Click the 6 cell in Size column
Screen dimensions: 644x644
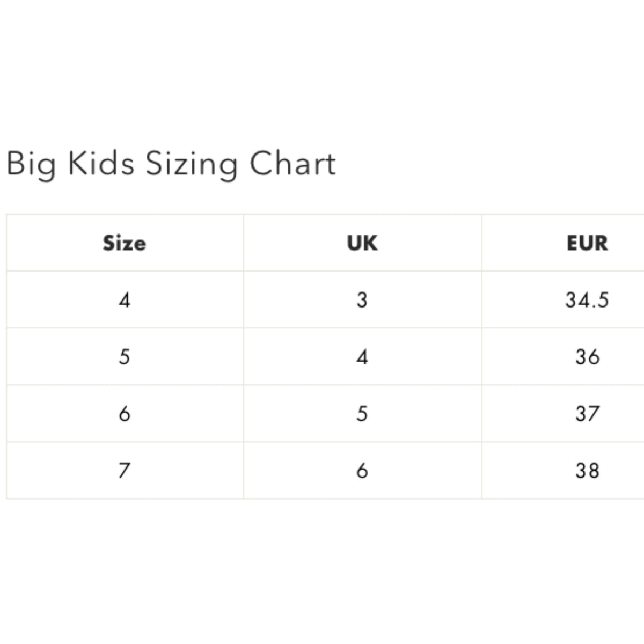pyautogui.click(x=125, y=414)
